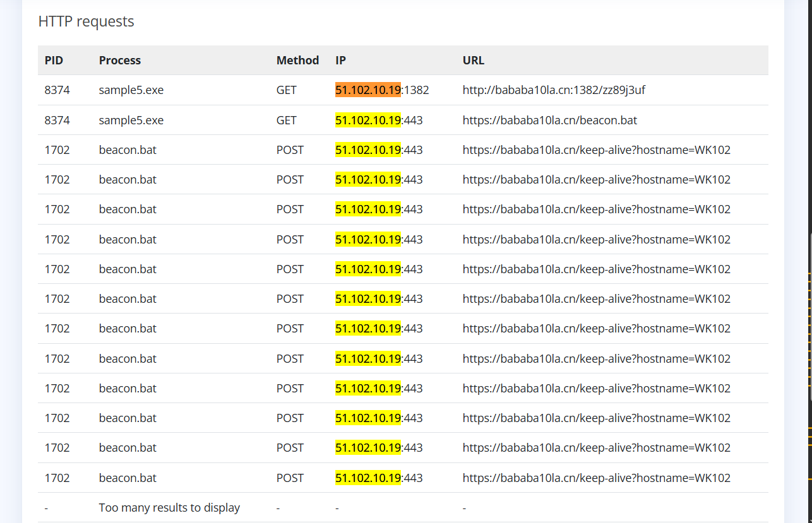Click the Method column header
This screenshot has width=812, height=523.
click(297, 61)
